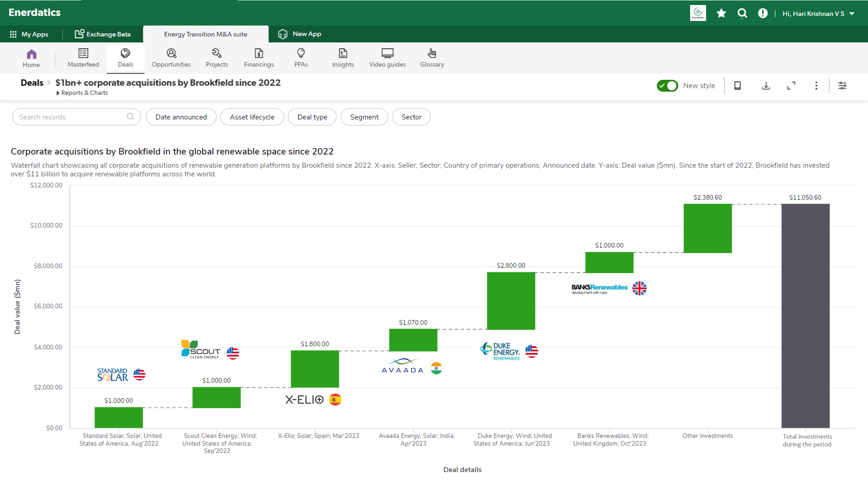868x489 pixels.
Task: Click the gray total investments bar
Action: click(805, 316)
